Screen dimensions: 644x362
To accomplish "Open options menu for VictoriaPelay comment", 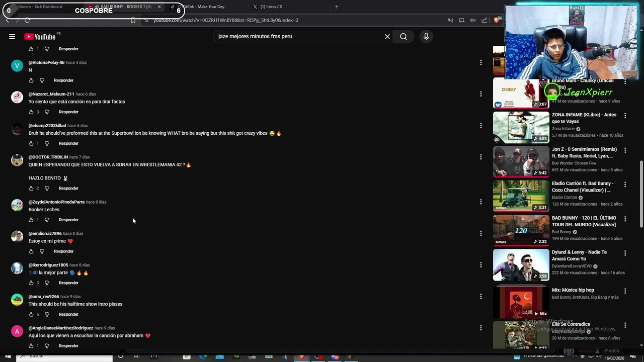I will pyautogui.click(x=480, y=62).
